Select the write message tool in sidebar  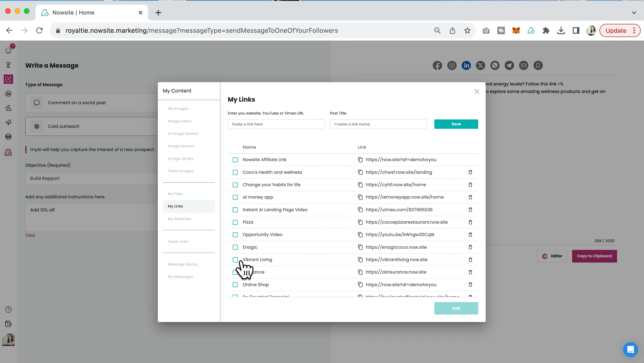[x=8, y=79]
